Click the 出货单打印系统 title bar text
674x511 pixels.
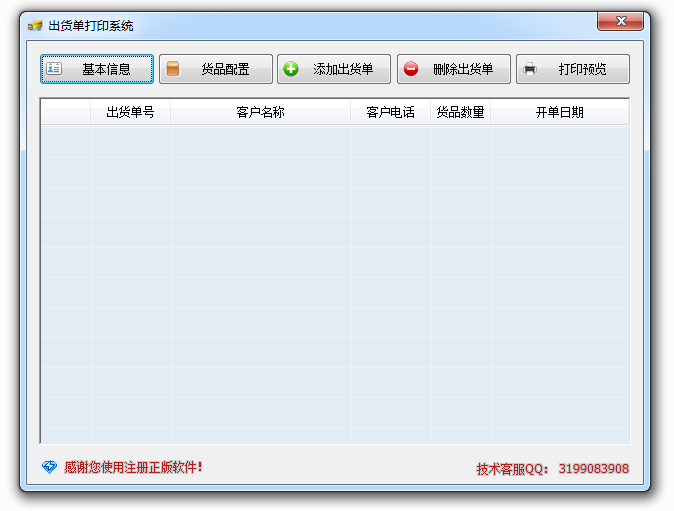point(91,25)
